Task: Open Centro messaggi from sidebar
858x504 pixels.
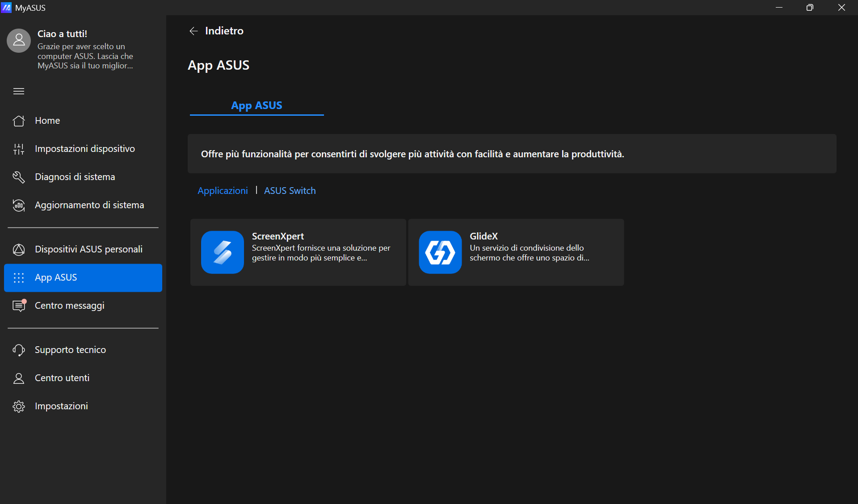Action: pyautogui.click(x=83, y=306)
